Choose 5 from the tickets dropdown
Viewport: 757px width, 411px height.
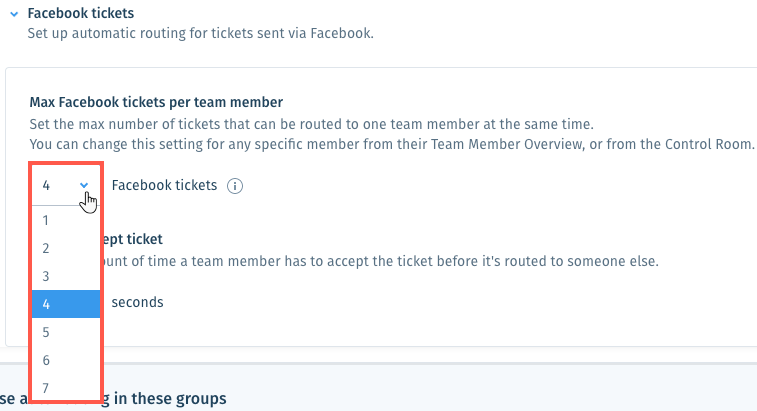66,332
